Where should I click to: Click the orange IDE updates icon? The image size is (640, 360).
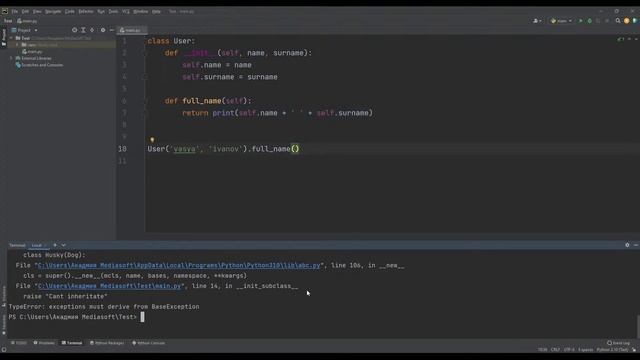pyautogui.click(x=627, y=21)
